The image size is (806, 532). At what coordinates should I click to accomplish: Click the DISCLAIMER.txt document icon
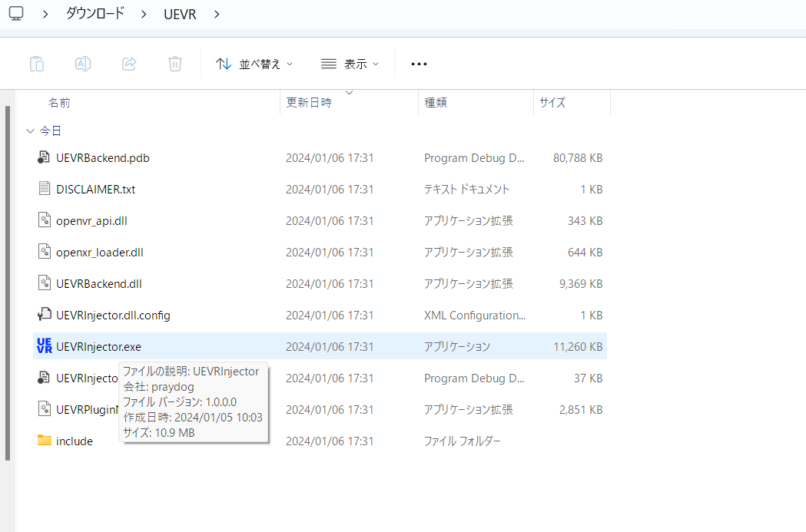(x=45, y=188)
